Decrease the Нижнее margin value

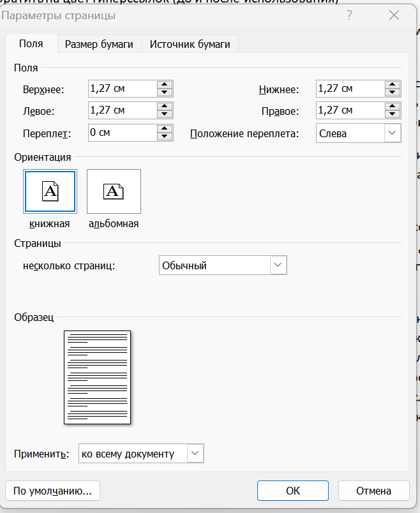pyautogui.click(x=392, y=93)
